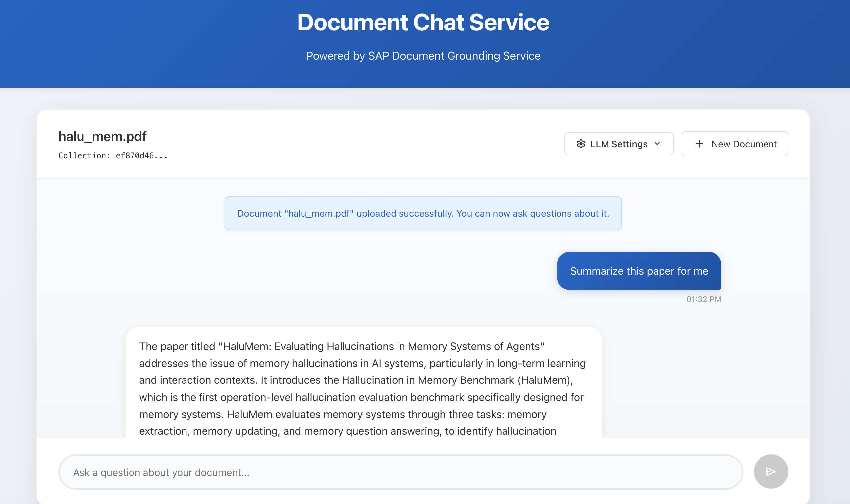Click the 01:32 PM message timestamp
This screenshot has height=504, width=850.
704,299
